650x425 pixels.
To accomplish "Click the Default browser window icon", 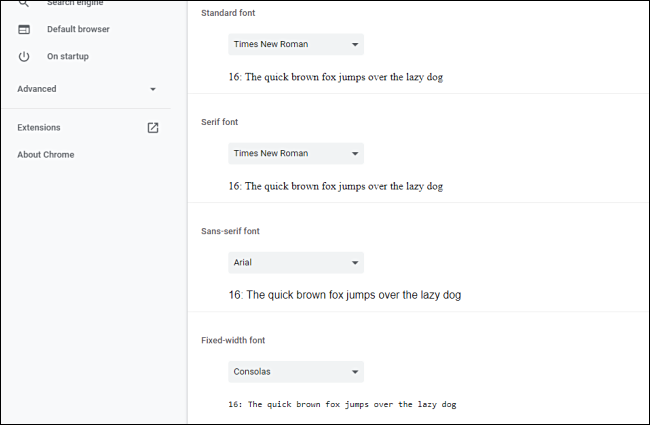I will coord(24,29).
